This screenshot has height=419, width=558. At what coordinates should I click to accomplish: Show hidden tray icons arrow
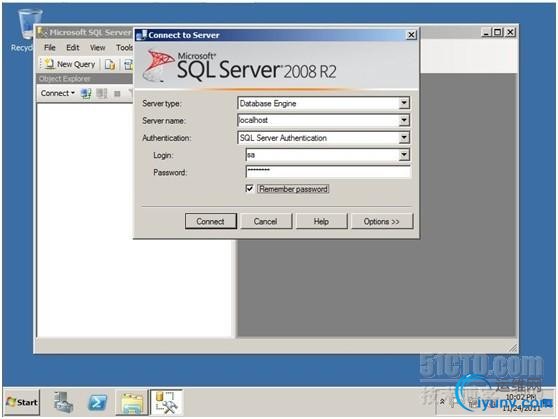(442, 402)
